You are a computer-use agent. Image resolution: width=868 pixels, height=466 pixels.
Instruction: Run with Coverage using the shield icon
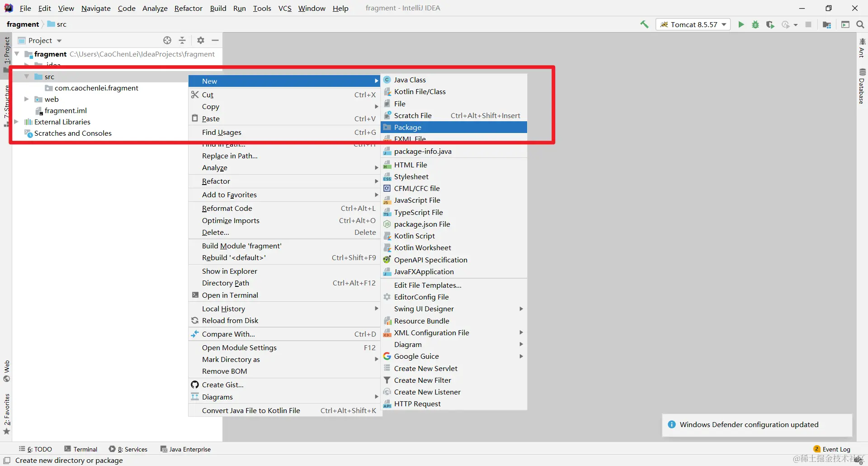tap(770, 24)
